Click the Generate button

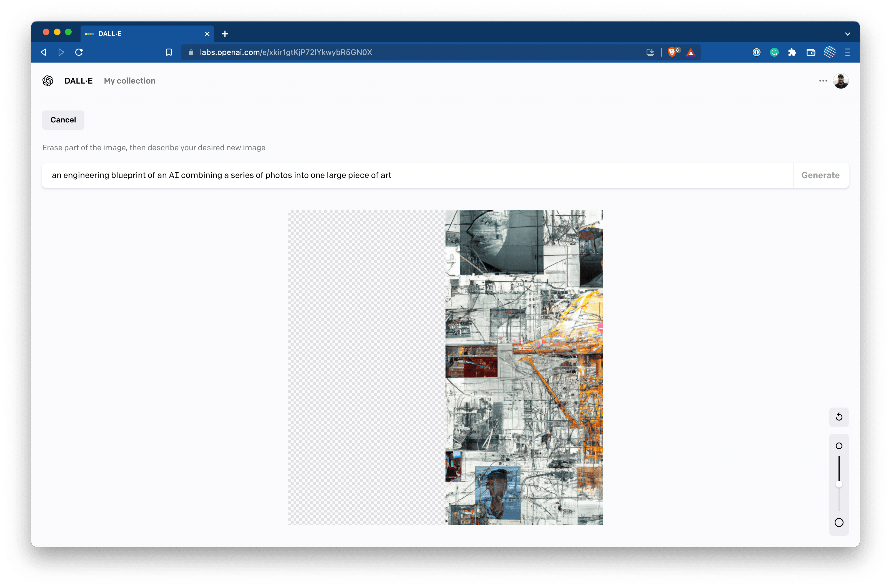pyautogui.click(x=820, y=175)
